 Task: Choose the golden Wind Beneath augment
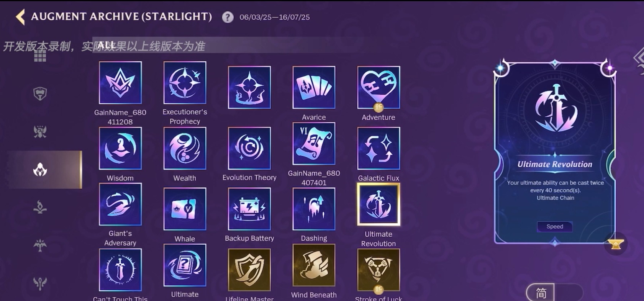[x=314, y=265]
